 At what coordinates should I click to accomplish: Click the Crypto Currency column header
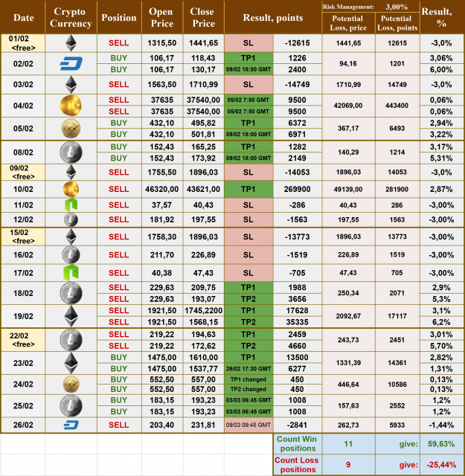[71, 17]
